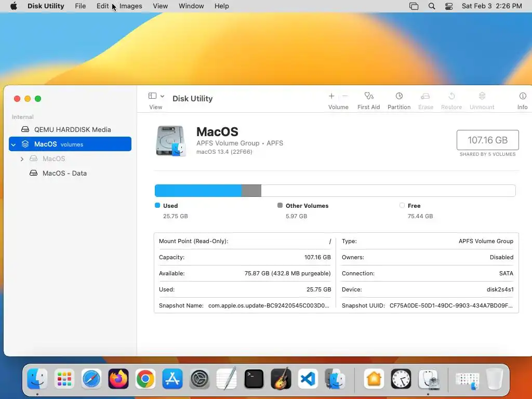
Task: Open the View options dropdown arrow
Action: point(162,96)
